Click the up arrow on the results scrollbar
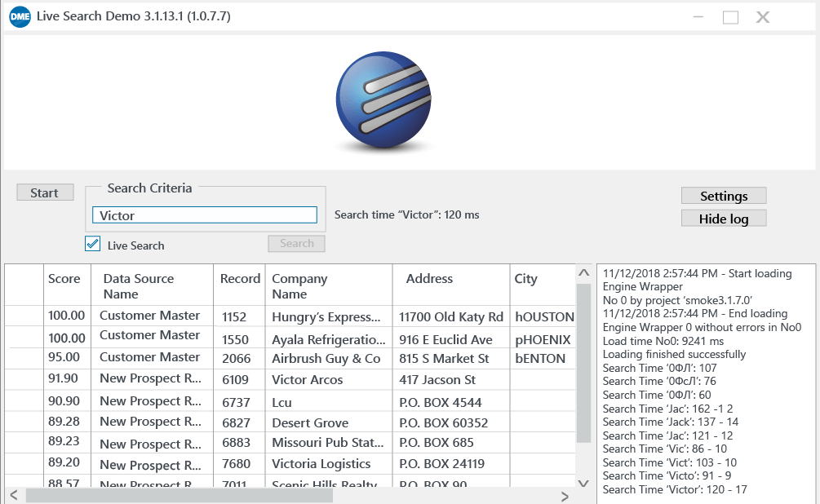Image resolution: width=820 pixels, height=504 pixels. click(x=584, y=273)
